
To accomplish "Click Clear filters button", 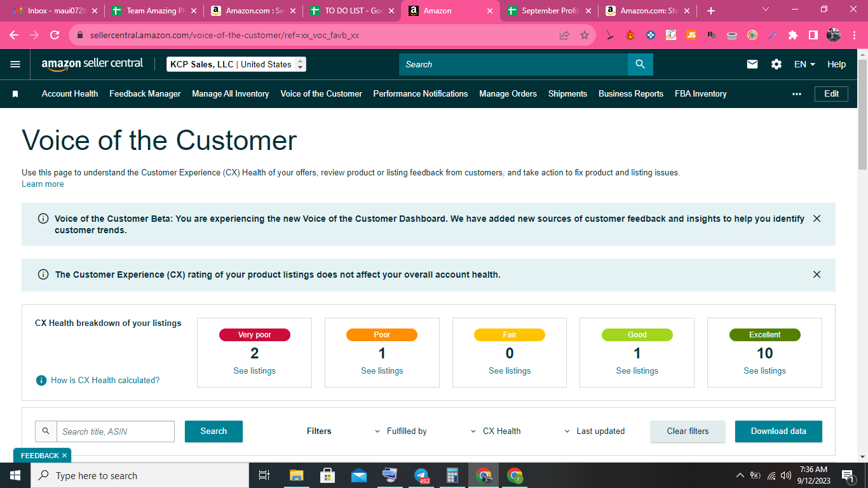I will (x=688, y=431).
